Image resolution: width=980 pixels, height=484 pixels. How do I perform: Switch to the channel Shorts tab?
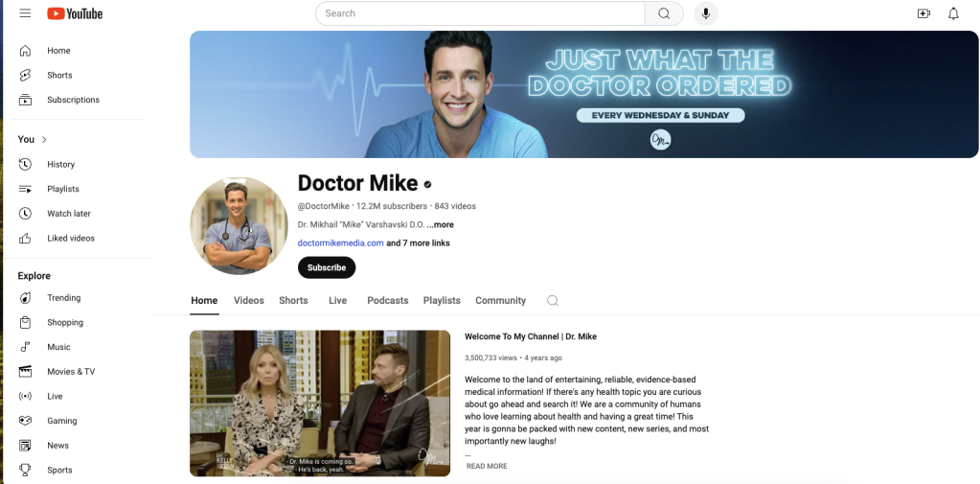(x=293, y=301)
